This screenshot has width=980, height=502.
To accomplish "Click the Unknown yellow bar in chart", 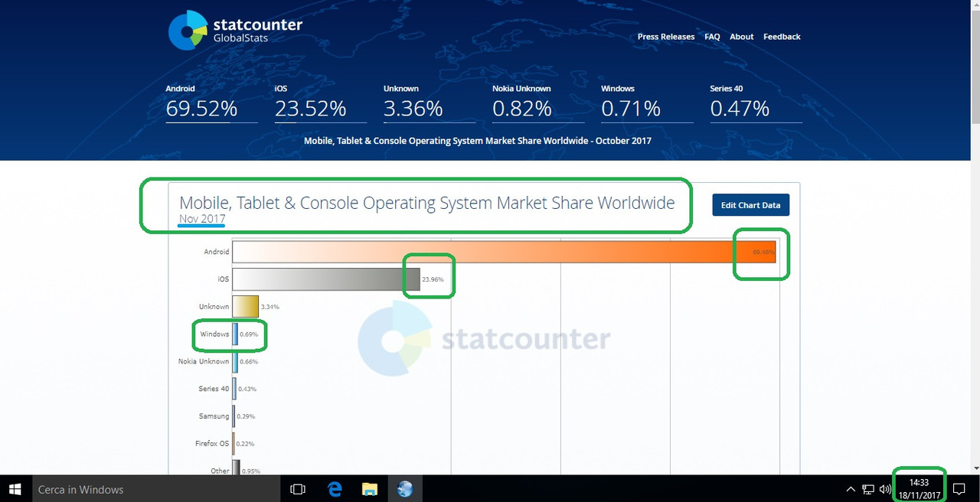I will (246, 307).
